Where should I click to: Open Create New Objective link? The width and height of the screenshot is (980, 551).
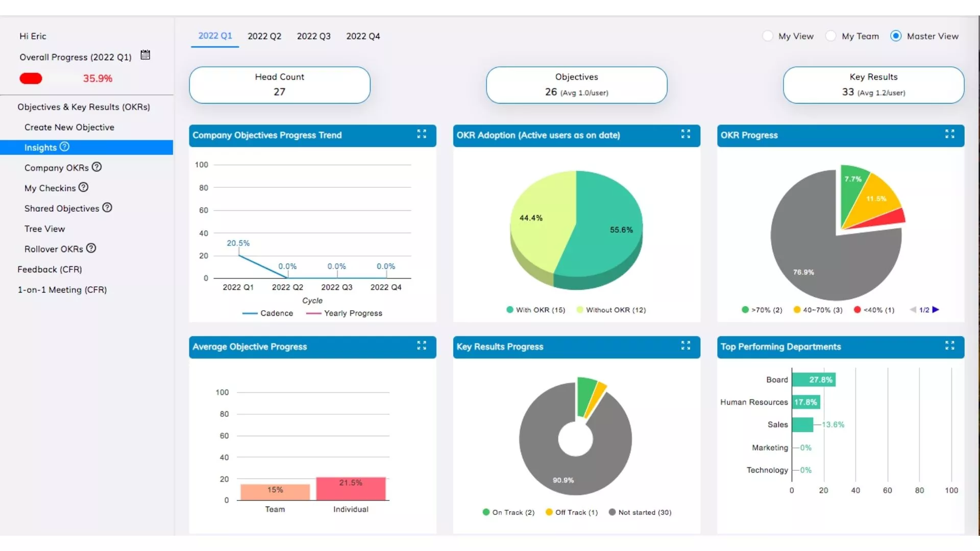[69, 127]
